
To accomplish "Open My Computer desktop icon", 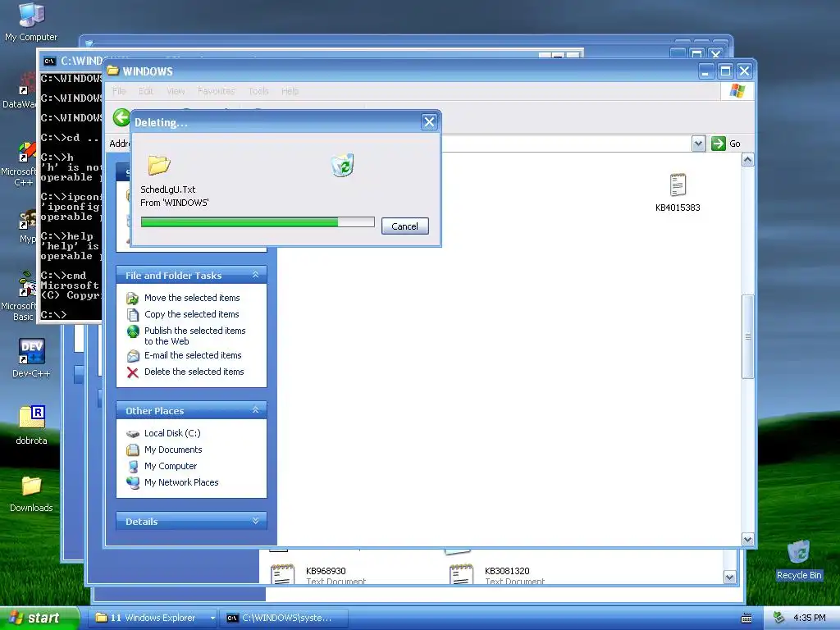I will pyautogui.click(x=31, y=21).
